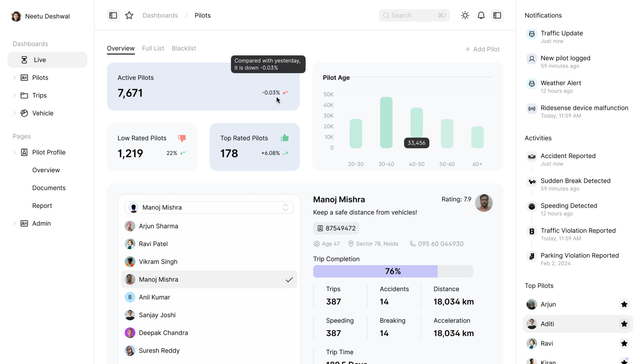Click the Speeding Detected speedometer icon
Viewport: 640px width, 364px height.
[532, 206]
